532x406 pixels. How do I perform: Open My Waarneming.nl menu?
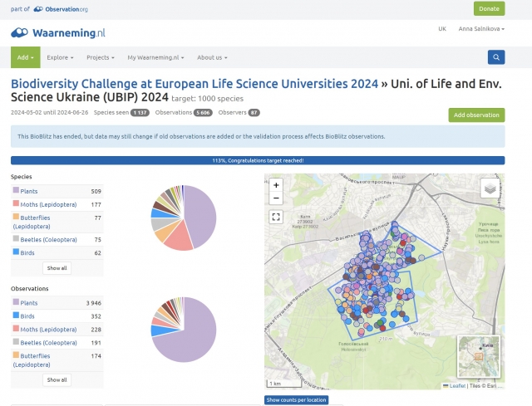156,57
